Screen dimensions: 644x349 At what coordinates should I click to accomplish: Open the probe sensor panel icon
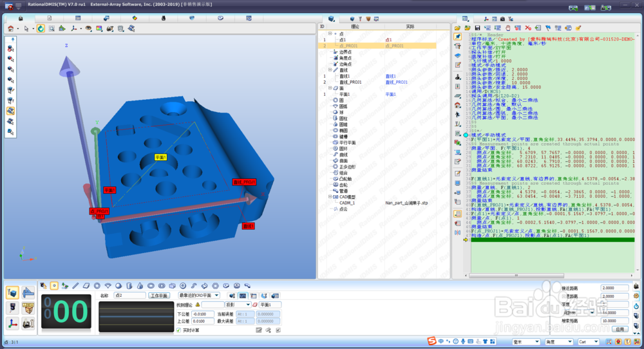click(x=12, y=308)
